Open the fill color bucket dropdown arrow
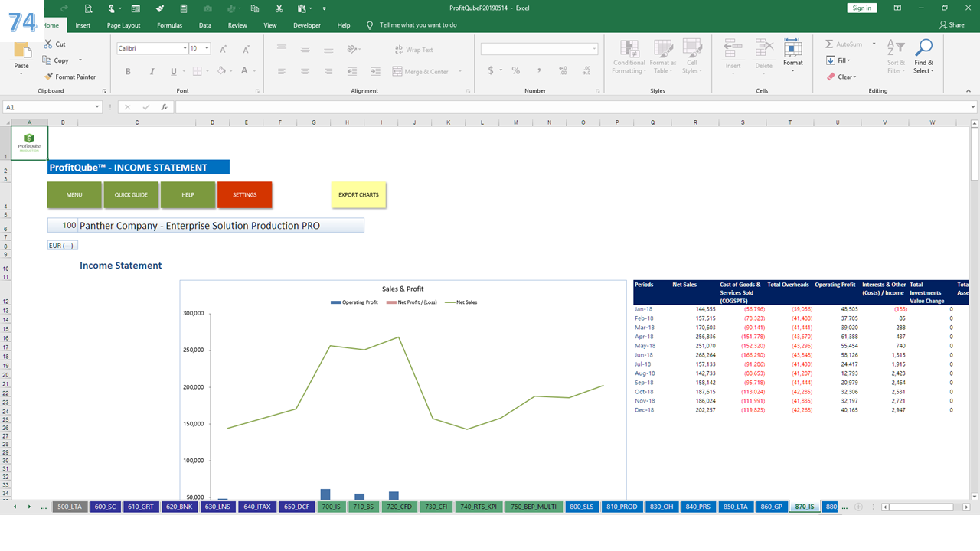This screenshot has height=551, width=980. point(232,71)
